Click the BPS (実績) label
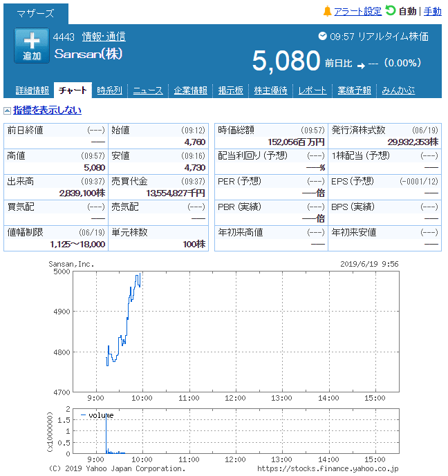 (x=353, y=207)
